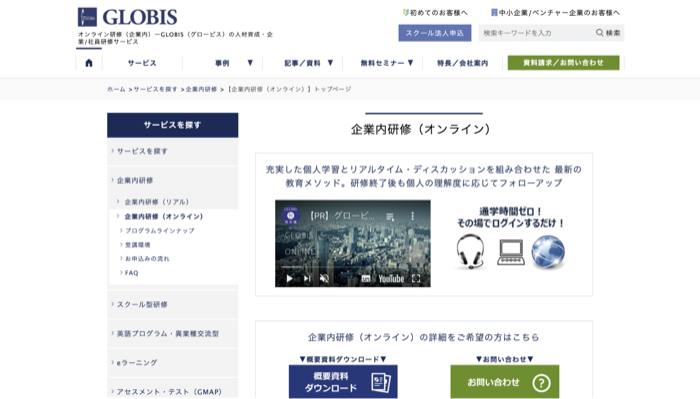Unmute the video player
This screenshot has width=700, height=399.
pos(324,278)
